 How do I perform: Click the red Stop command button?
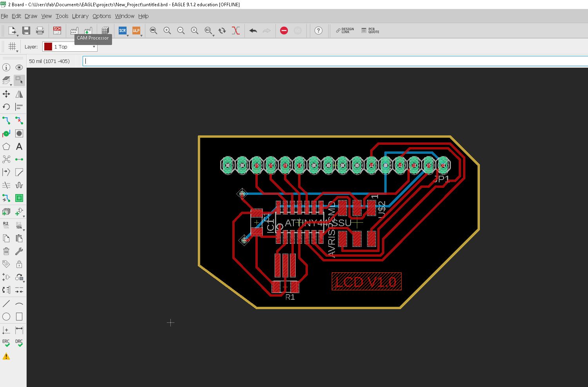tap(284, 31)
